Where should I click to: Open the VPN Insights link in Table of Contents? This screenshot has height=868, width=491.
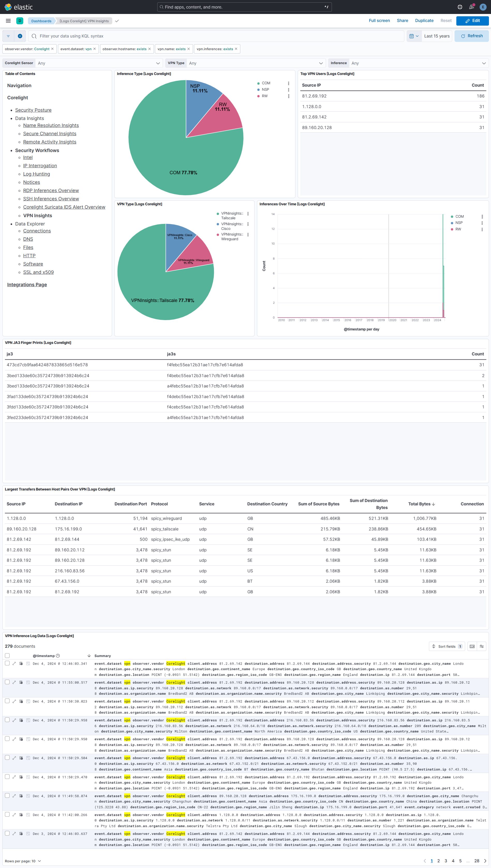(38, 215)
